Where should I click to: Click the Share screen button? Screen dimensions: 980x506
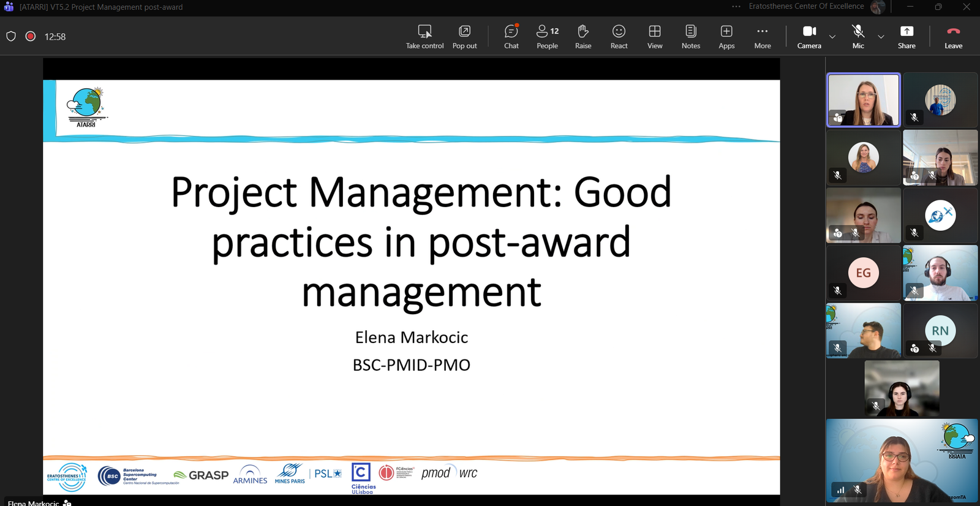907,37
